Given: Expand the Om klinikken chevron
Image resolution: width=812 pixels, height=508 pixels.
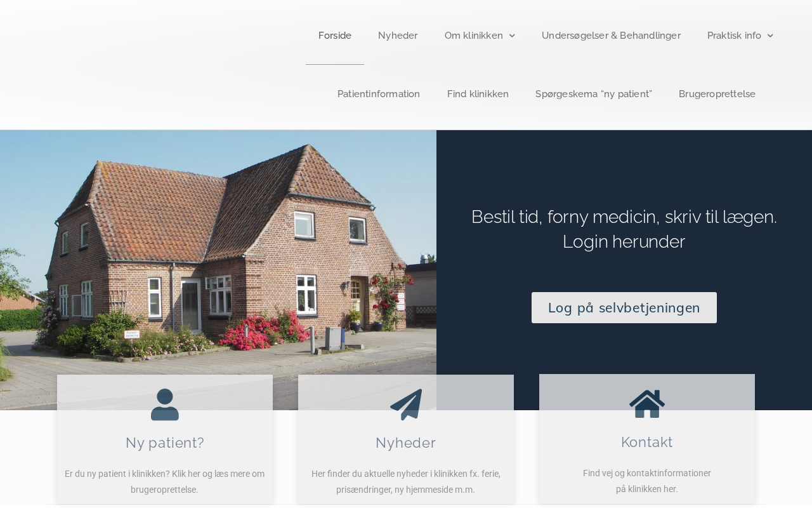Looking at the screenshot, I should tap(512, 36).
